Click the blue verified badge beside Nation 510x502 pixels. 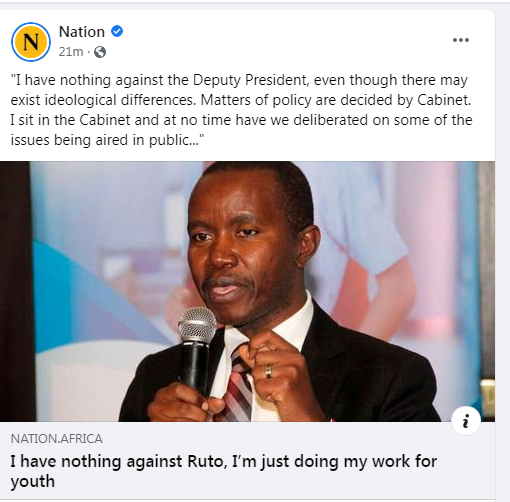point(117,31)
